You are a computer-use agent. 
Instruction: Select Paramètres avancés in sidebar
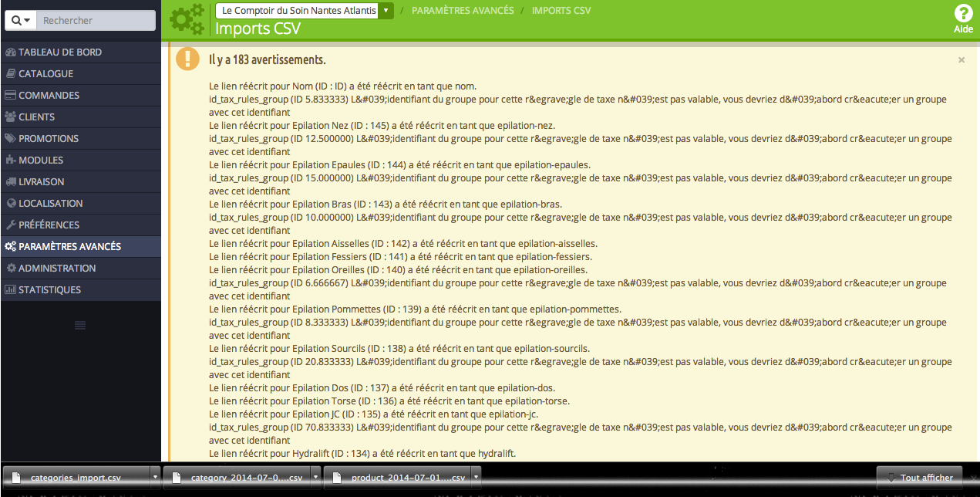81,247
